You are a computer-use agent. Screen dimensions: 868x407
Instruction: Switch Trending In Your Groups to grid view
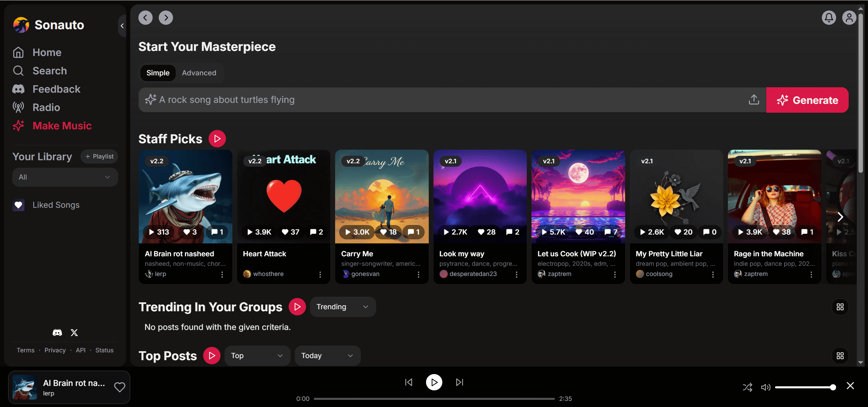click(840, 307)
